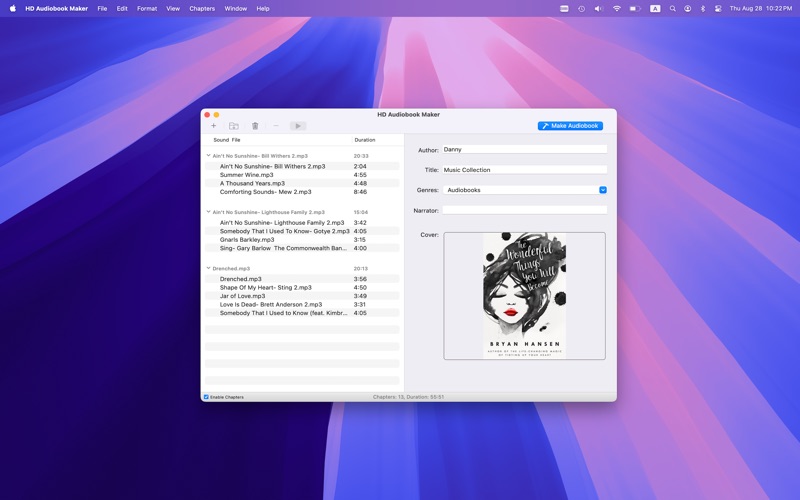Click the Make Audiobook button
Image resolution: width=800 pixels, height=500 pixels.
point(570,126)
